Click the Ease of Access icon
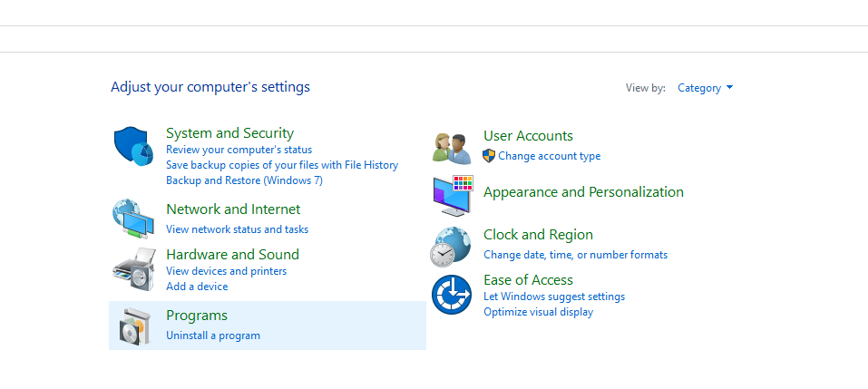This screenshot has height=389, width=868. point(451,295)
